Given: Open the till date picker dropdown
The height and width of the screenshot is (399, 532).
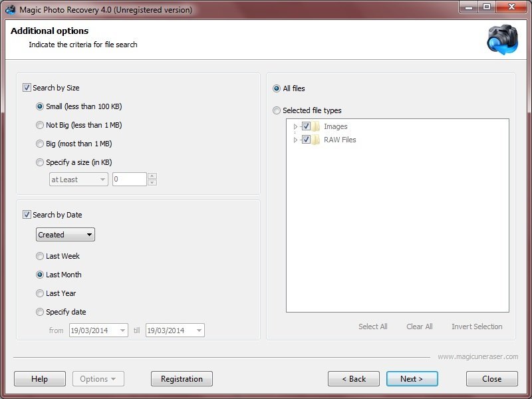Looking at the screenshot, I should coord(199,331).
